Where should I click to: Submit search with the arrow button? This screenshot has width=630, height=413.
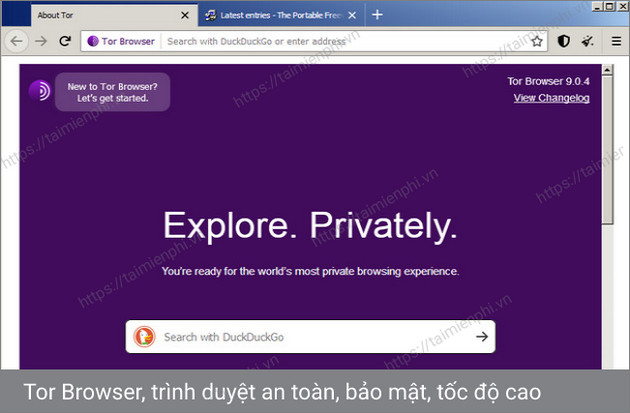click(482, 337)
